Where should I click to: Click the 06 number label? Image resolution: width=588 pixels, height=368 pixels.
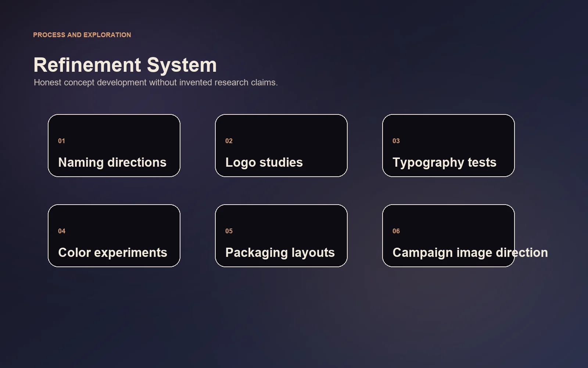pyautogui.click(x=396, y=231)
